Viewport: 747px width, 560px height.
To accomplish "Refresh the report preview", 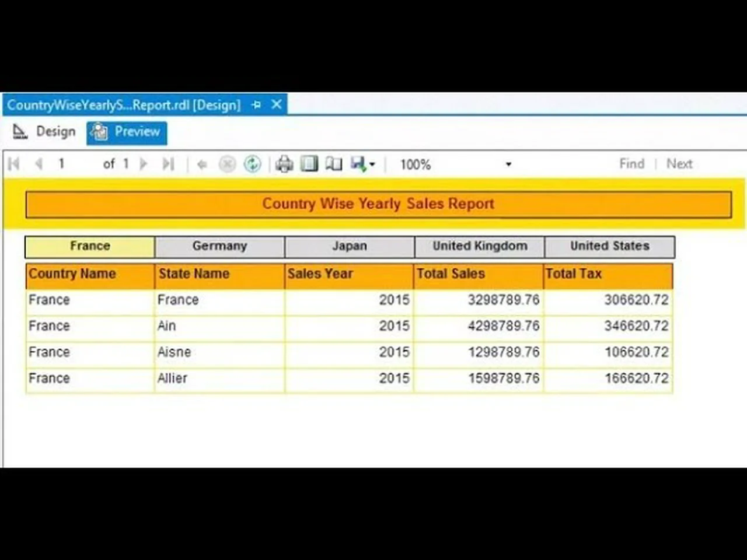I will [252, 164].
